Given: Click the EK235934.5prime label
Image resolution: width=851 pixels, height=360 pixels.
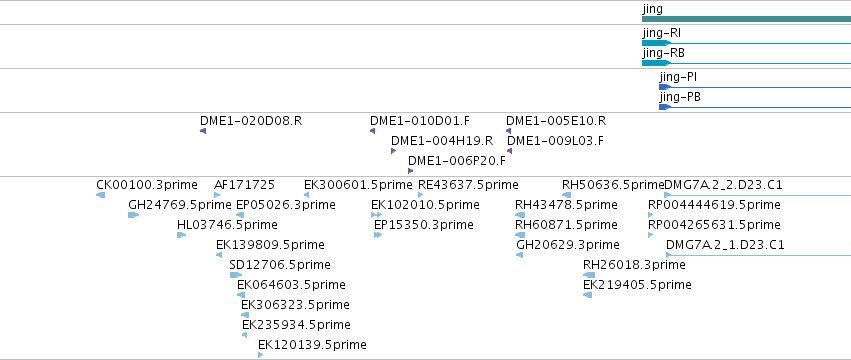Looking at the screenshot, I should click(x=296, y=326).
